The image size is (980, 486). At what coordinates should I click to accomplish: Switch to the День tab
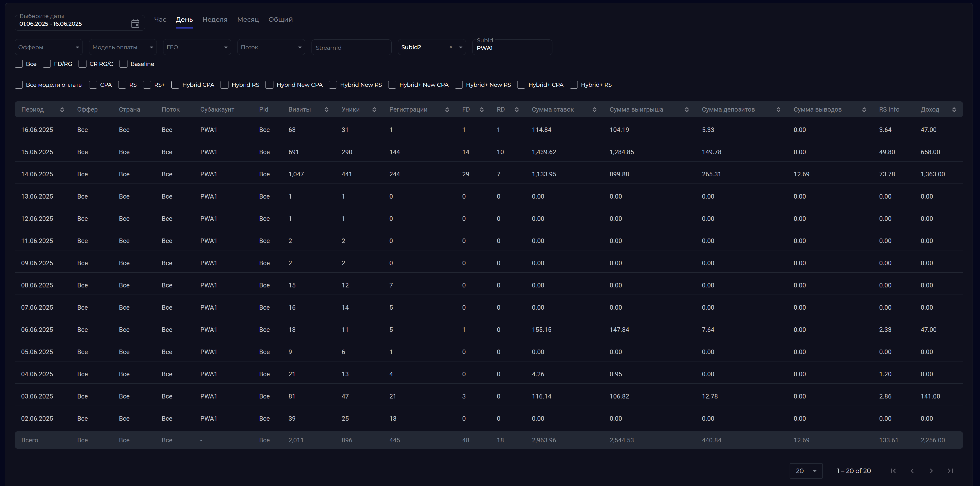click(x=184, y=19)
